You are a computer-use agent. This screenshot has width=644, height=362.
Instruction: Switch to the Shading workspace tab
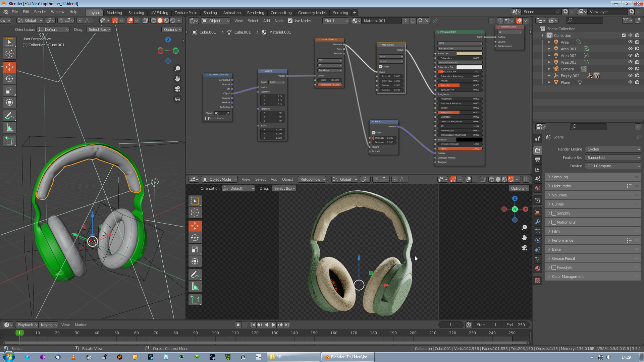(x=210, y=13)
